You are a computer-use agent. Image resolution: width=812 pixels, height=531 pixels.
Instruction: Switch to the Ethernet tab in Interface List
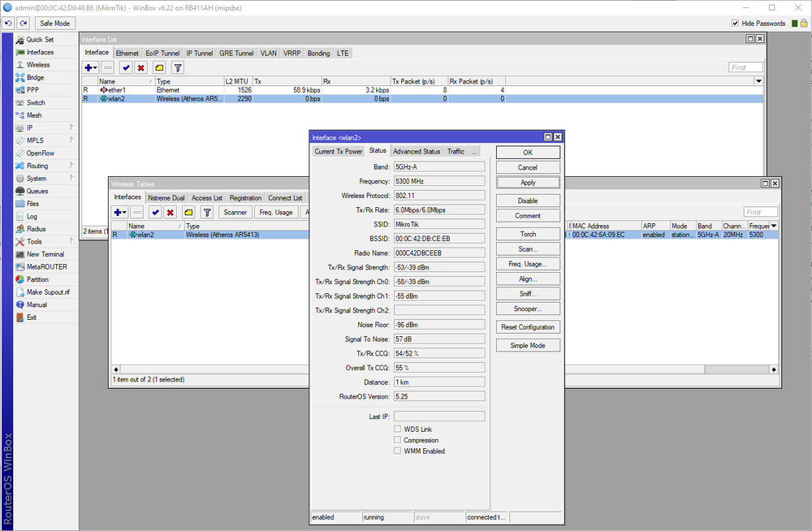tap(127, 54)
